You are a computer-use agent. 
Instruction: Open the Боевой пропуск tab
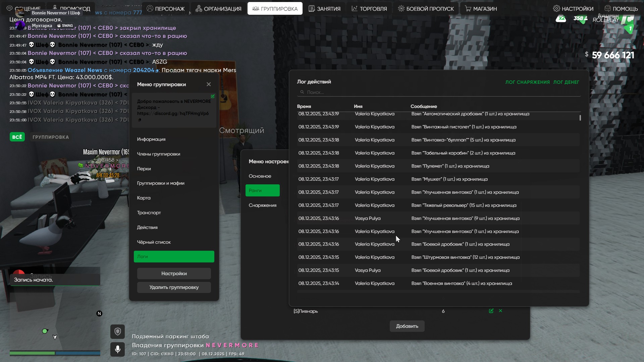(x=426, y=9)
